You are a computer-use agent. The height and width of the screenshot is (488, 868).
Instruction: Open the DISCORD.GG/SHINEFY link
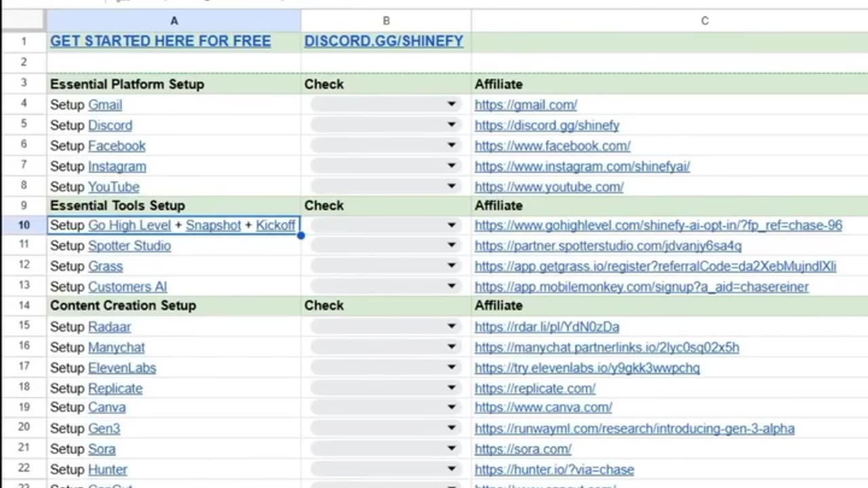(384, 41)
